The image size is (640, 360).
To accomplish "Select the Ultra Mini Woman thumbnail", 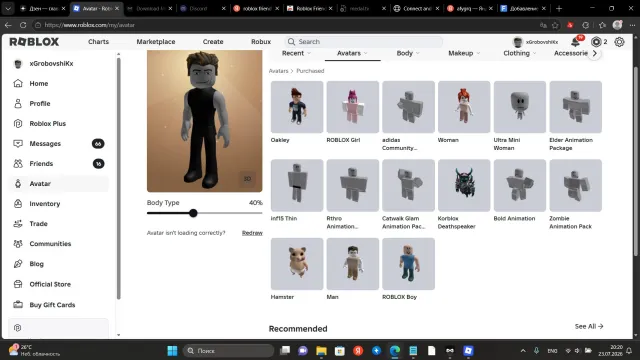I will click(x=520, y=107).
